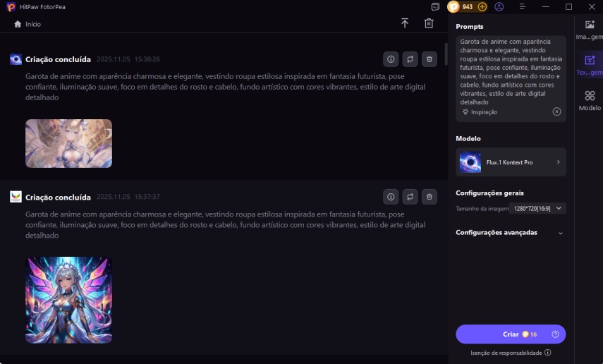
Task: Click the timestamp 2025.11.05 15:38:26
Action: (x=128, y=59)
